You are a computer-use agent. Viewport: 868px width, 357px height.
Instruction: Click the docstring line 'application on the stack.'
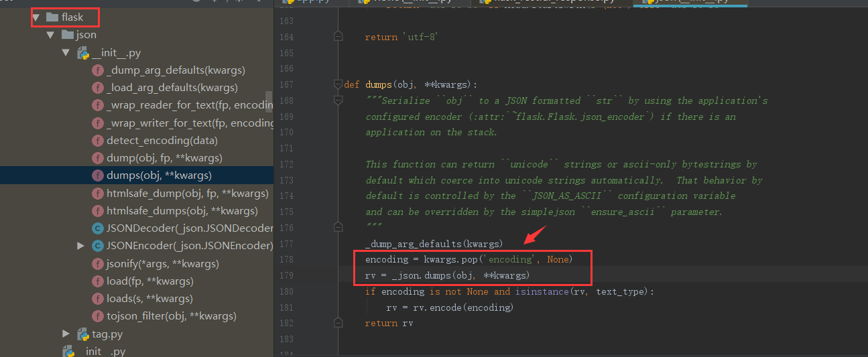[431, 133]
